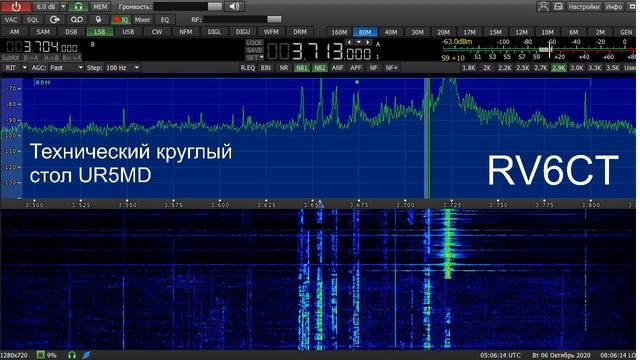Image resolution: width=640 pixels, height=360 pixels.
Task: Click the blue connection icon in status bar
Action: (x=86, y=355)
